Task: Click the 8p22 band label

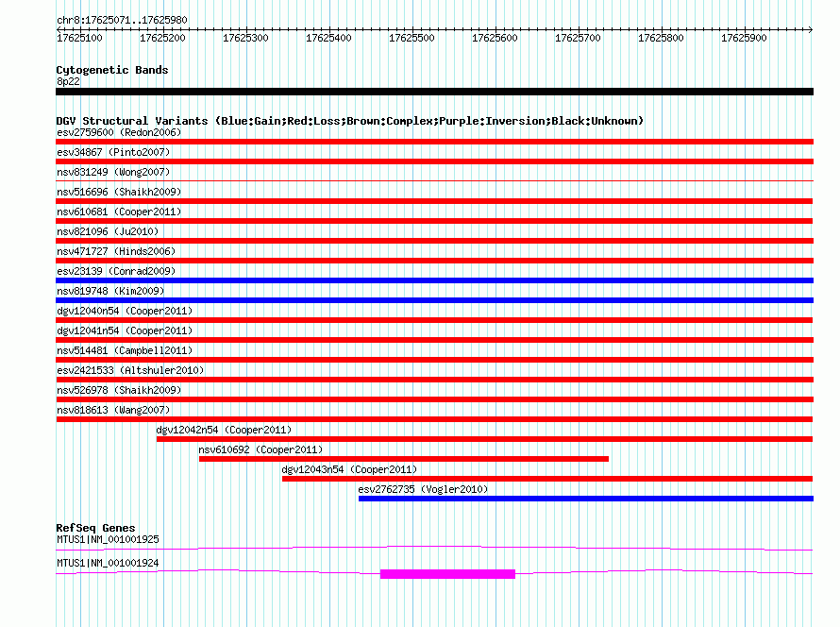Action: [68, 81]
